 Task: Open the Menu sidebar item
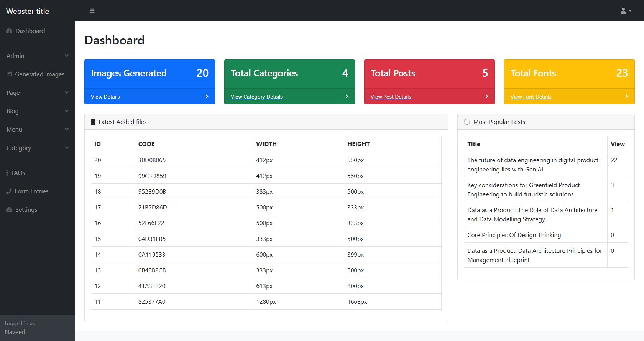pos(38,129)
